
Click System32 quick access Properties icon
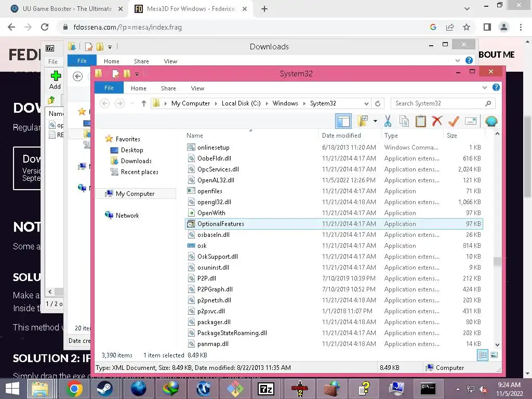[x=116, y=74]
